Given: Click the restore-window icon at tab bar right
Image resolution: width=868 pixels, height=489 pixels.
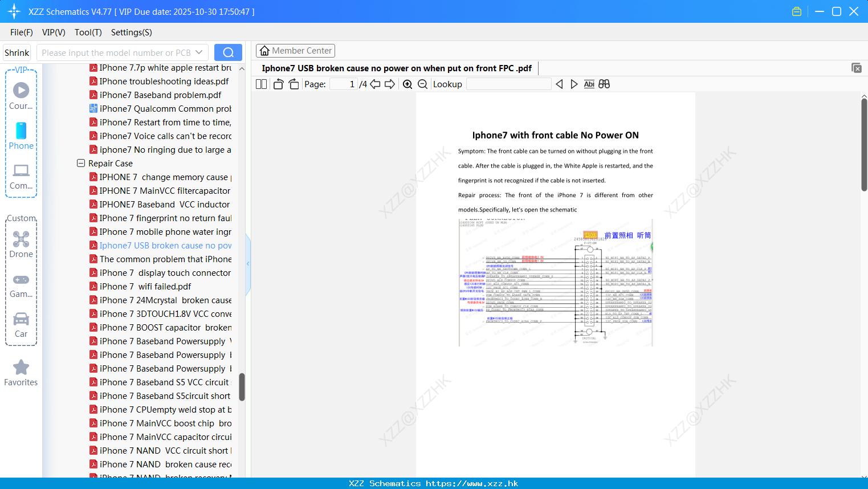Looking at the screenshot, I should pos(856,68).
